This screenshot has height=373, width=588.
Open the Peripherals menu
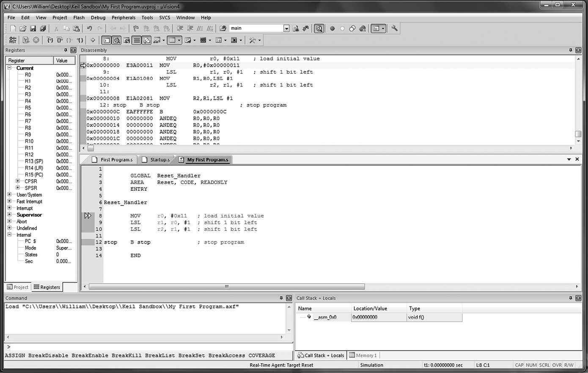[124, 17]
